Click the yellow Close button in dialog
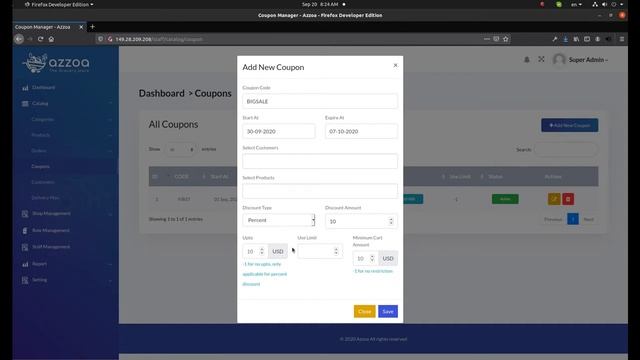640x360 pixels. [364, 311]
